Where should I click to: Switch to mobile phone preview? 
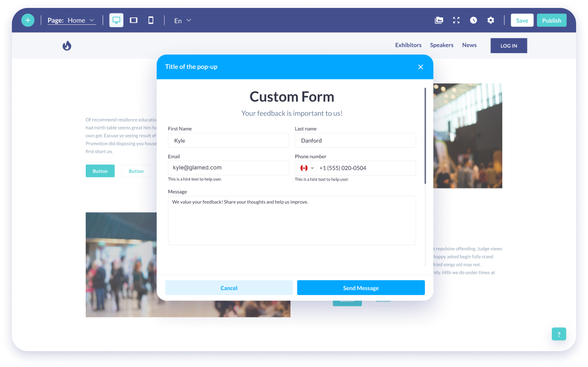point(151,20)
